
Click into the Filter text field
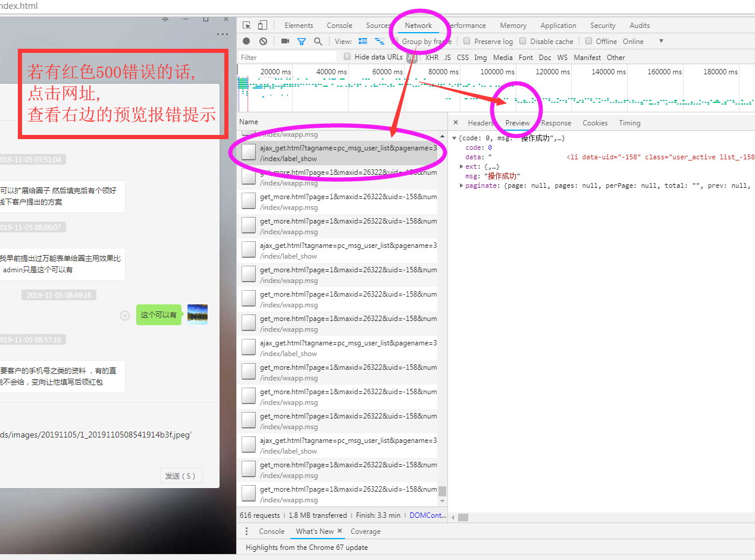pos(287,58)
